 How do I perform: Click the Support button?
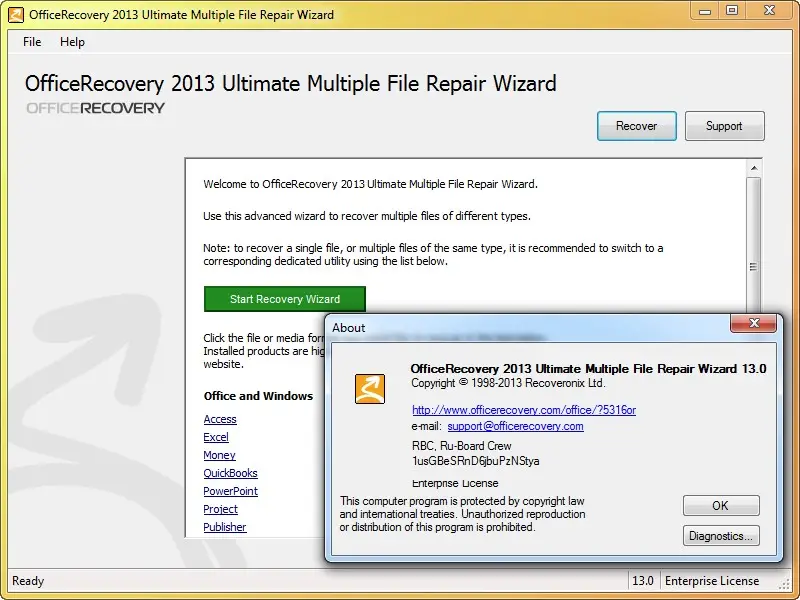point(724,126)
